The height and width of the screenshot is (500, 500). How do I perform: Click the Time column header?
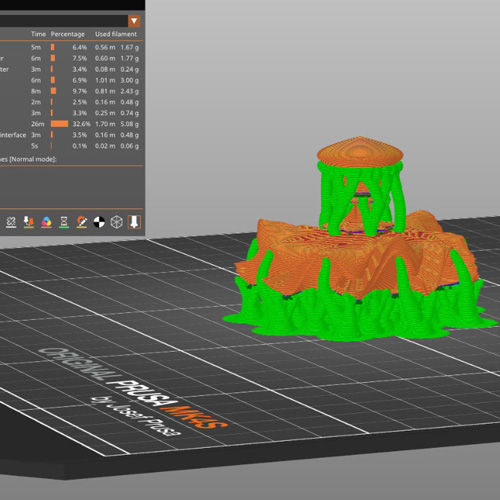(38, 34)
